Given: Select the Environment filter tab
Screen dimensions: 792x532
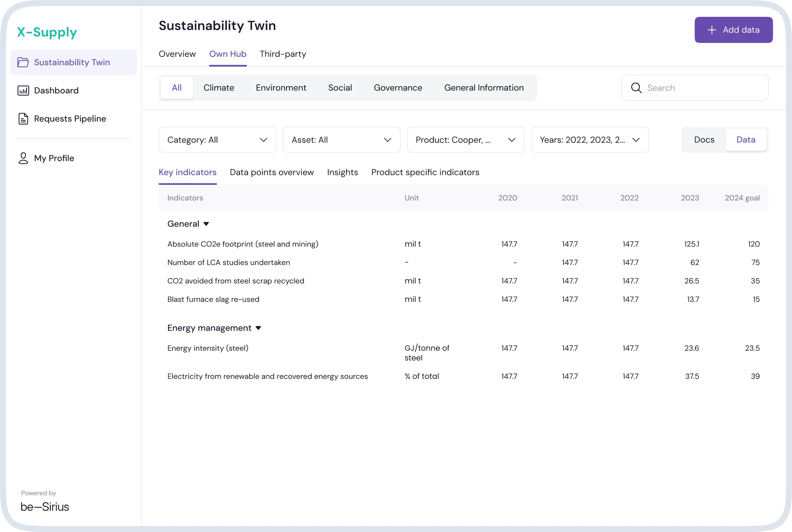Looking at the screenshot, I should click(281, 88).
